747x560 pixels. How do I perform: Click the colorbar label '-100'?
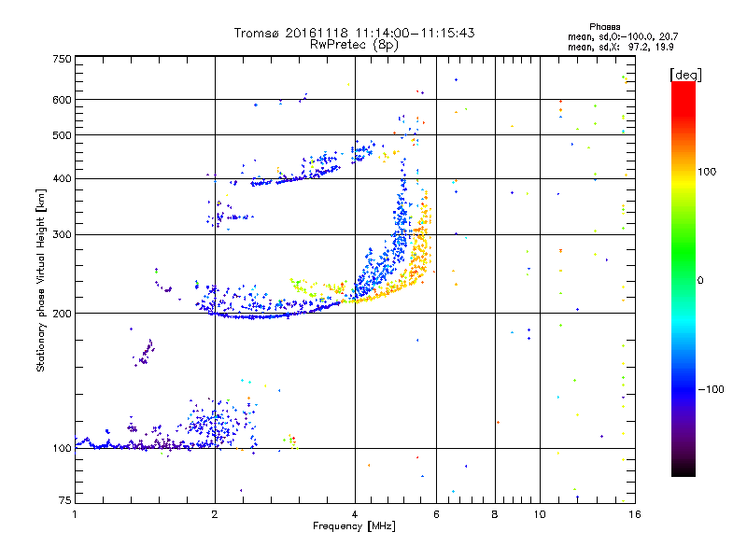coord(711,389)
